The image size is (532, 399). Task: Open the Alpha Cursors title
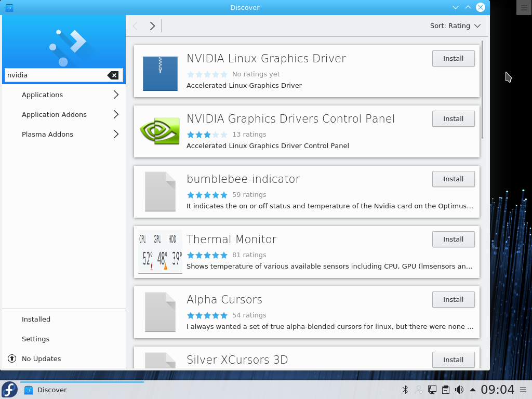pyautogui.click(x=224, y=300)
